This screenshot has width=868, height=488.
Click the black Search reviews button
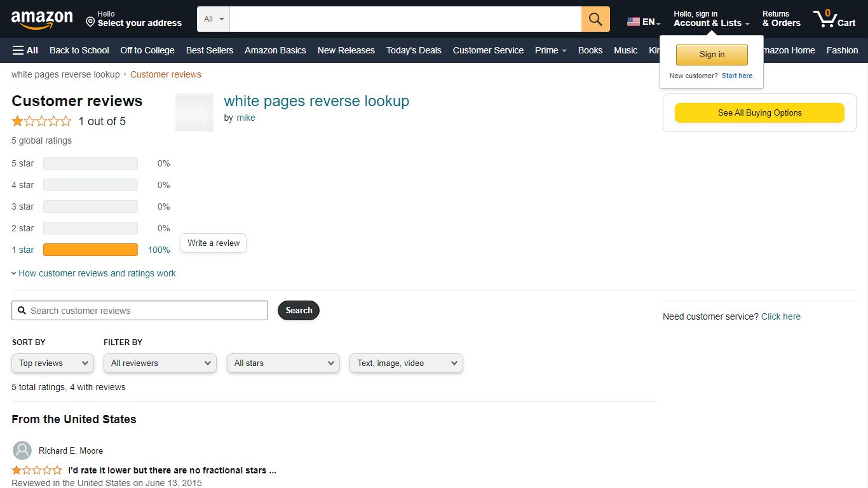click(299, 311)
